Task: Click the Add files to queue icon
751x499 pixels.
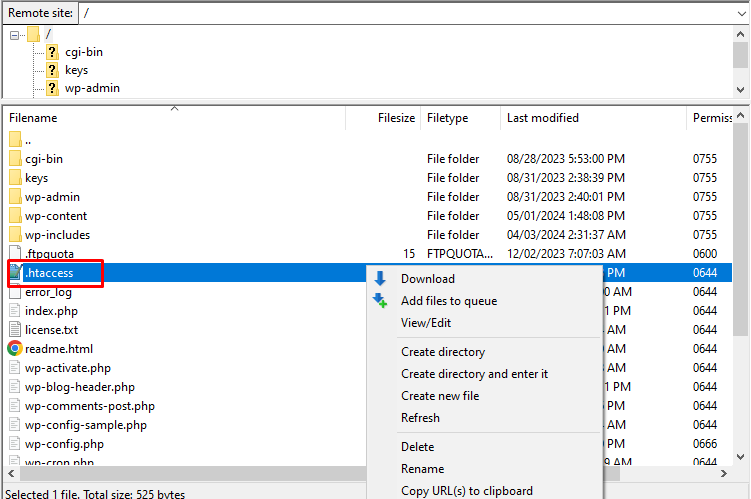Action: [x=380, y=301]
